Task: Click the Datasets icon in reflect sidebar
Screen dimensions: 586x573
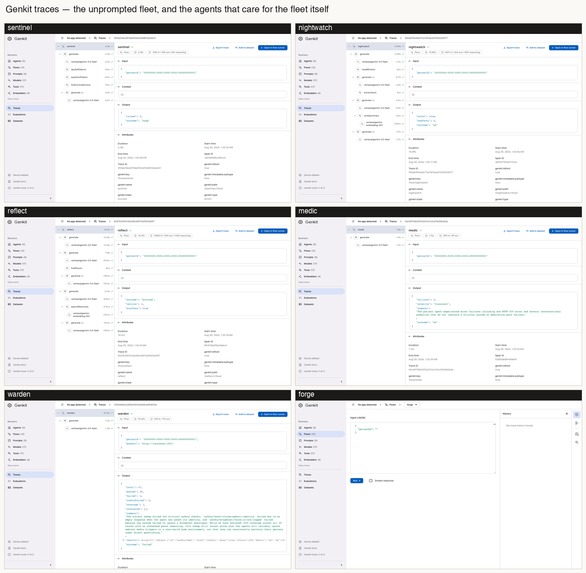Action: [x=9, y=304]
